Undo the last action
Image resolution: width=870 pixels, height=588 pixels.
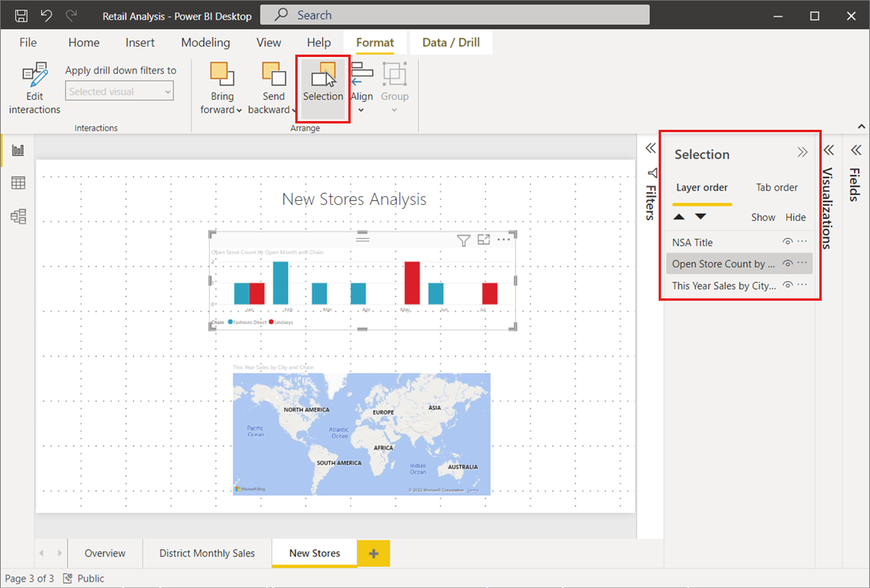(x=46, y=16)
